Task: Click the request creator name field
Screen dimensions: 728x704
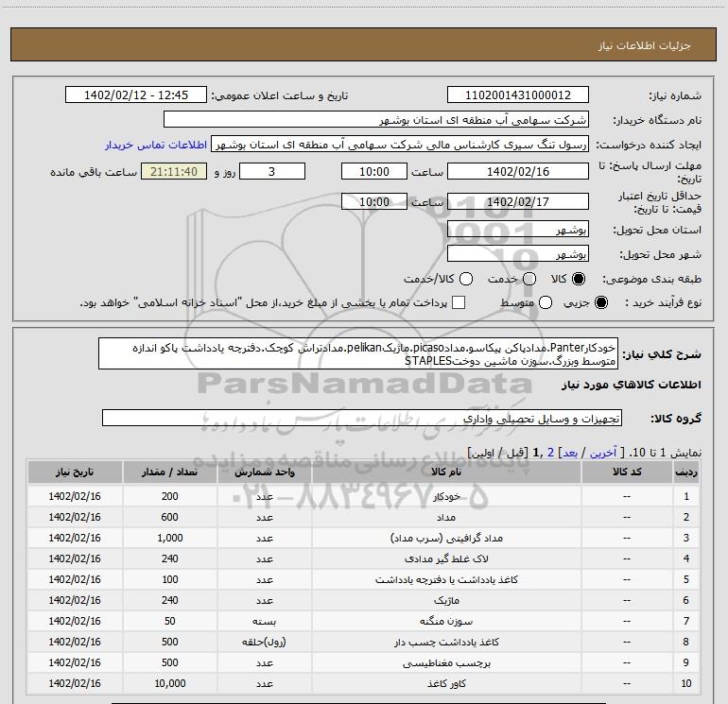Action: click(x=400, y=145)
